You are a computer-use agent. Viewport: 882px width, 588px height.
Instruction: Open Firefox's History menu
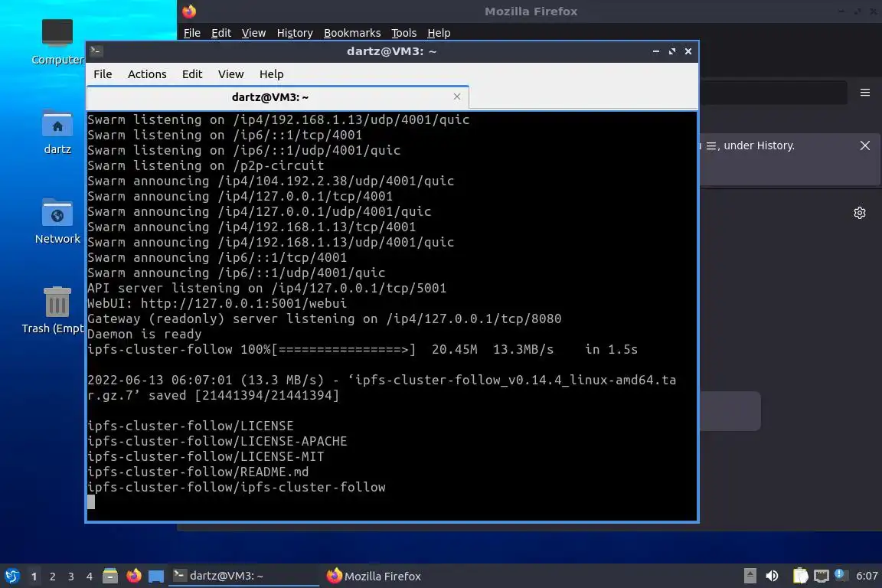point(295,33)
